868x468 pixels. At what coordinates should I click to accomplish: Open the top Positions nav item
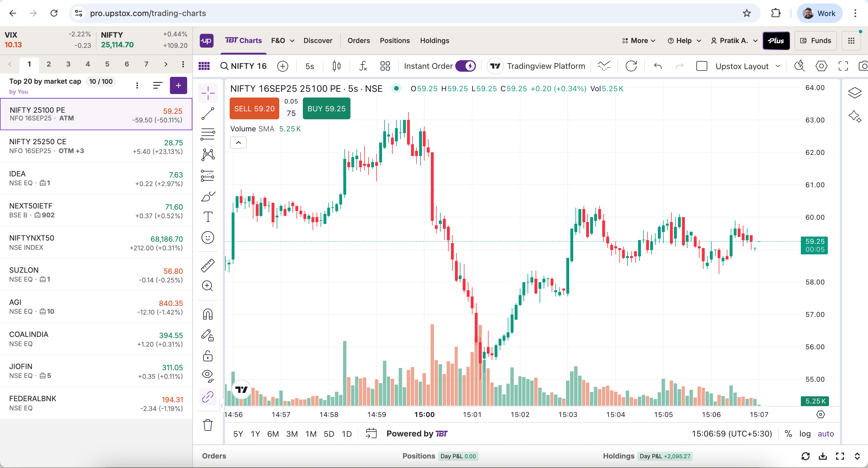(395, 41)
